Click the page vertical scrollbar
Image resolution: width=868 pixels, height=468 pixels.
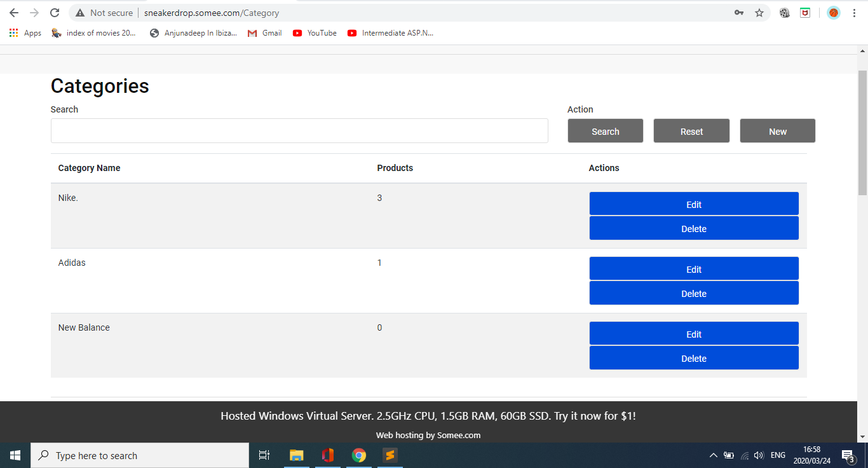click(x=862, y=127)
